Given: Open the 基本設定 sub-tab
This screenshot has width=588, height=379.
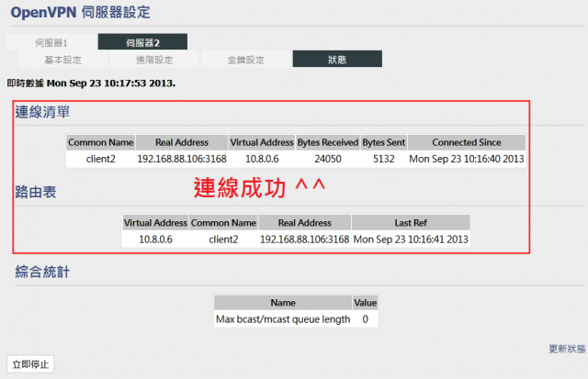Looking at the screenshot, I should [63, 59].
